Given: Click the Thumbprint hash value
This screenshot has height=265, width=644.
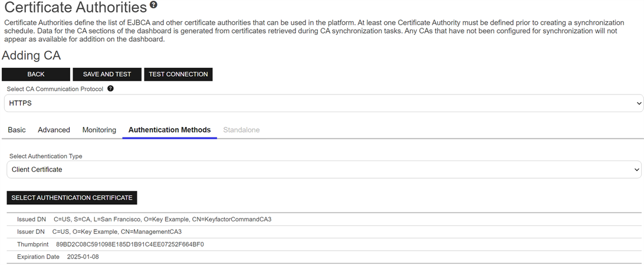Looking at the screenshot, I should (130, 244).
